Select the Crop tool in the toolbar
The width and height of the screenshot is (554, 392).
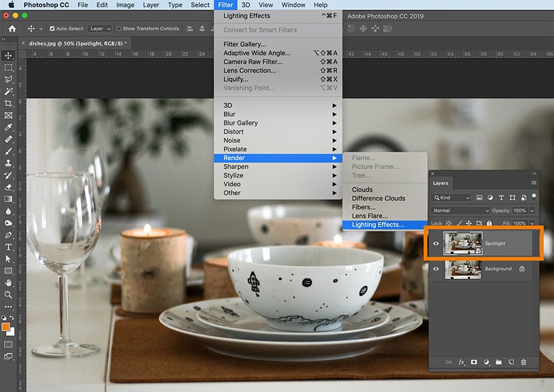(9, 103)
